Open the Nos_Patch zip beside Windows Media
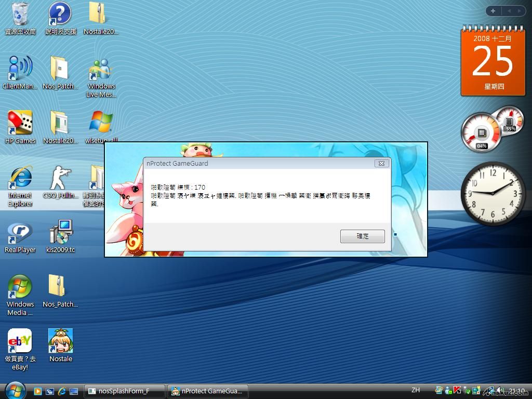This screenshot has height=399, width=532. point(60,291)
